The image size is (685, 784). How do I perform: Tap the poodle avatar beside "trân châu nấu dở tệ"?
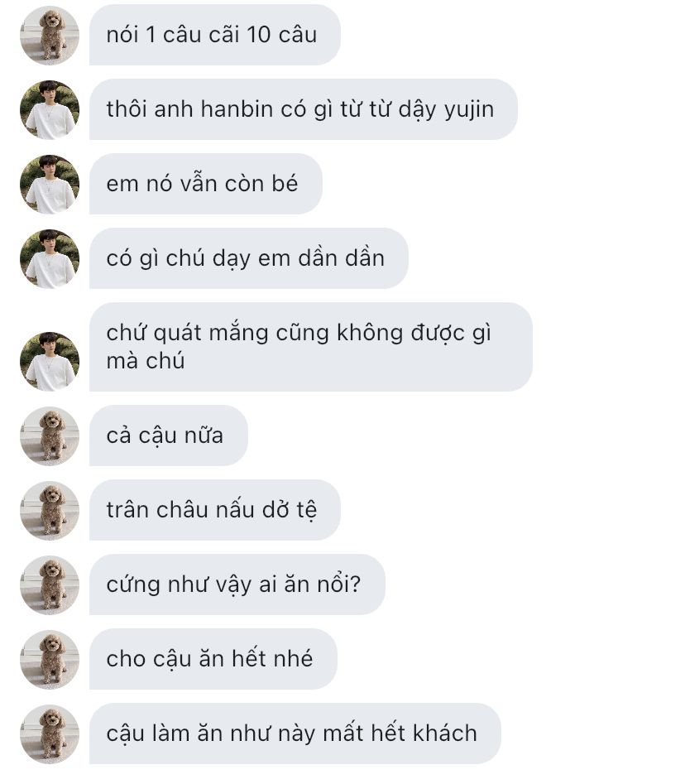click(50, 510)
